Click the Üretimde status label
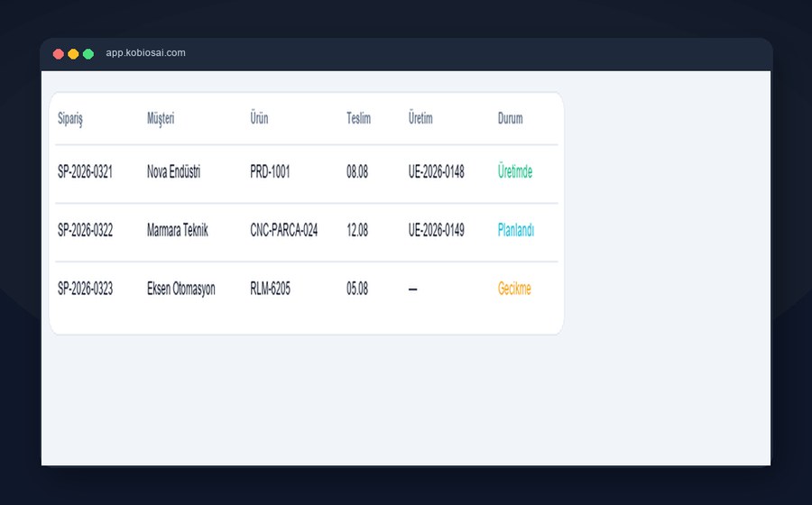 [515, 171]
